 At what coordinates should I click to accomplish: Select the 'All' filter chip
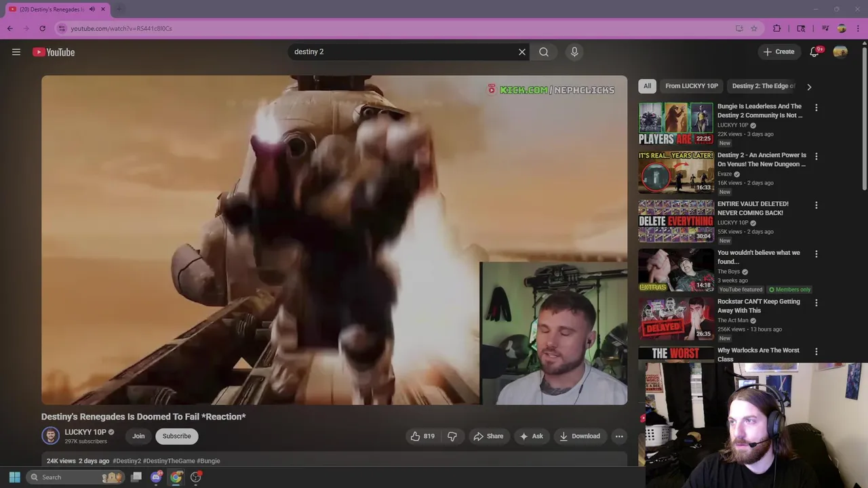point(647,86)
